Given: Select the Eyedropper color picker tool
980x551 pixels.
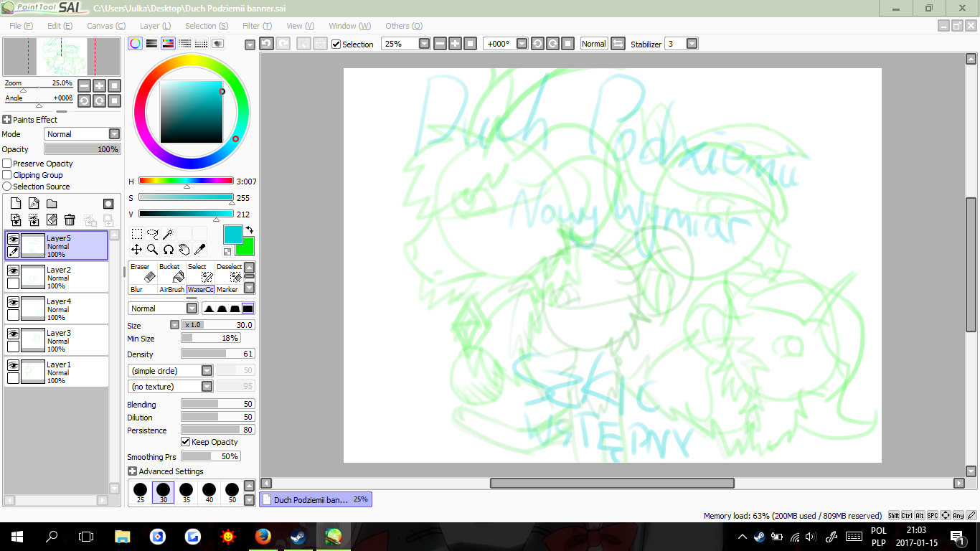Looking at the screenshot, I should click(x=199, y=250).
